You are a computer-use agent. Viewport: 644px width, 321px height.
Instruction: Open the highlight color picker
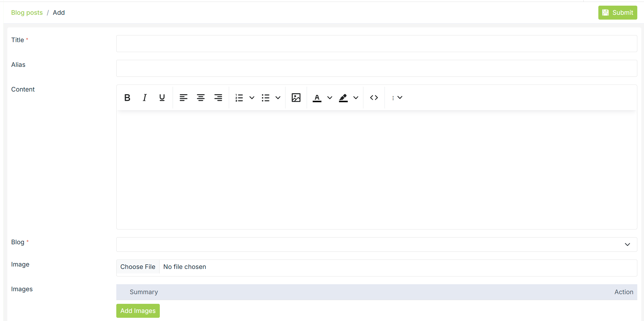(x=356, y=97)
